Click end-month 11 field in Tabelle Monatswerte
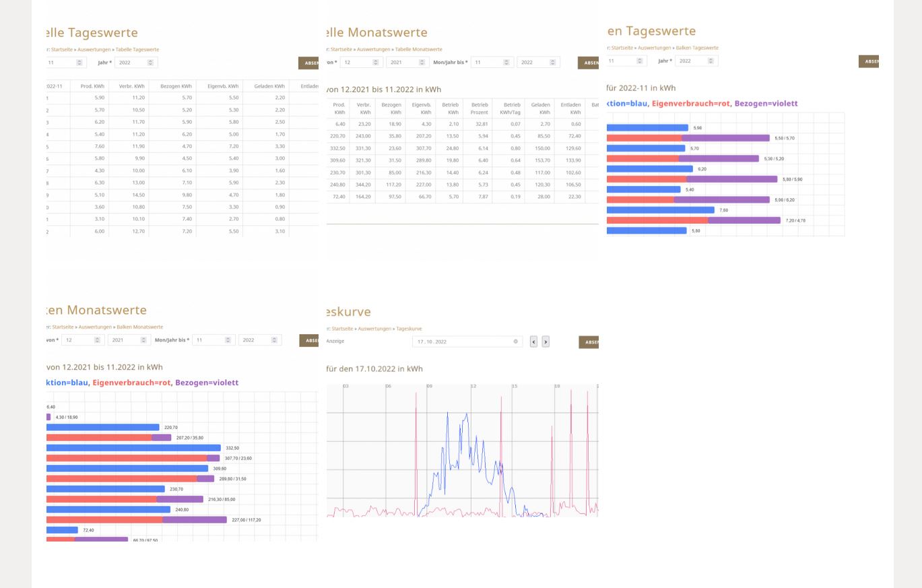 tap(488, 62)
